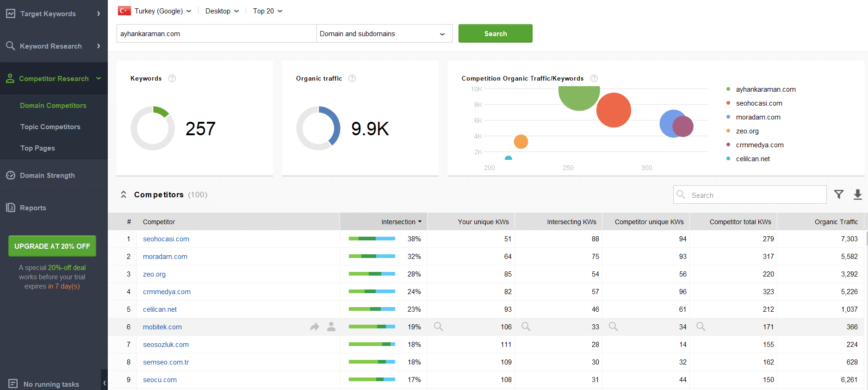Open the seohocasi.com competitor link

click(x=166, y=239)
